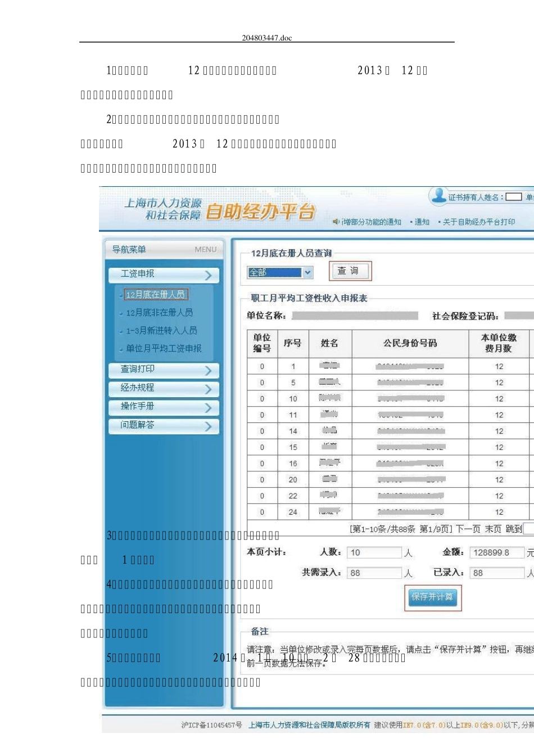This screenshot has width=534, height=756.
Task: Click chevron arrow beside 工资申报
Action: [209, 275]
